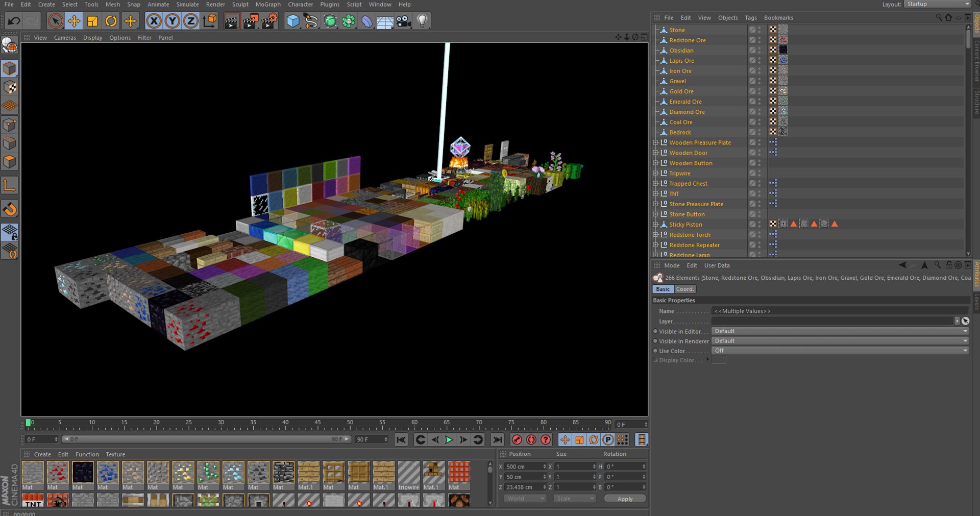
Task: Activate the Rotate tool
Action: tap(111, 21)
